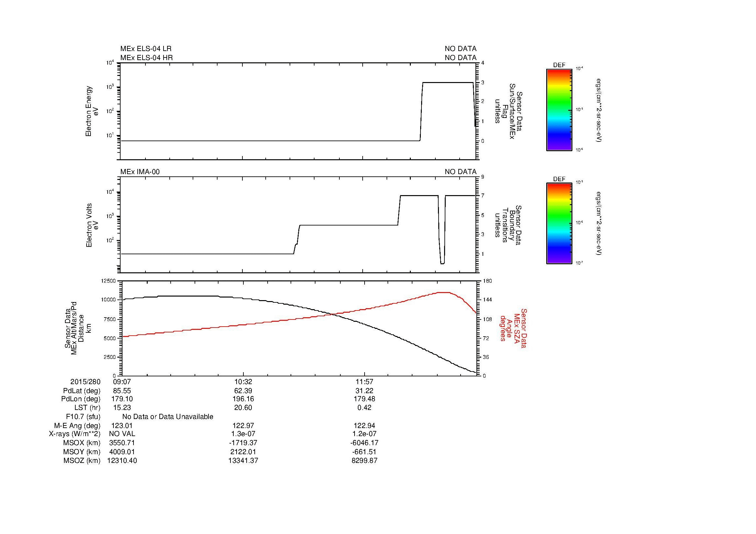Click the MSOY value '-661.51'
The image size is (756, 534).
(x=364, y=452)
